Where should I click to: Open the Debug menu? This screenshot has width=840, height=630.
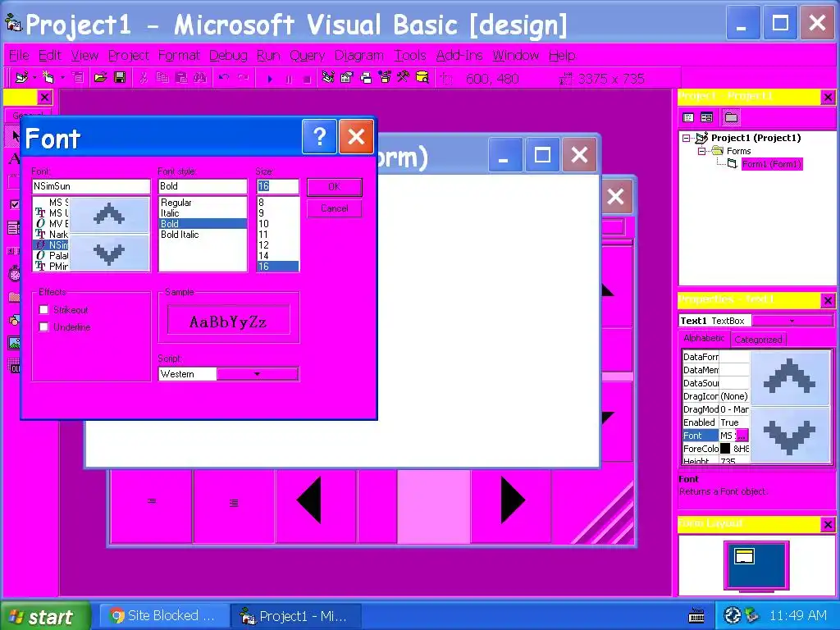click(228, 55)
